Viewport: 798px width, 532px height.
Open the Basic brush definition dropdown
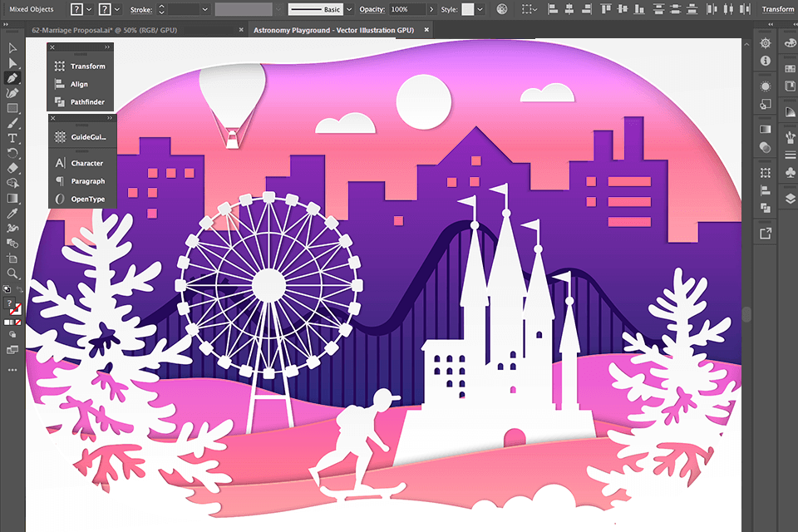[348, 10]
